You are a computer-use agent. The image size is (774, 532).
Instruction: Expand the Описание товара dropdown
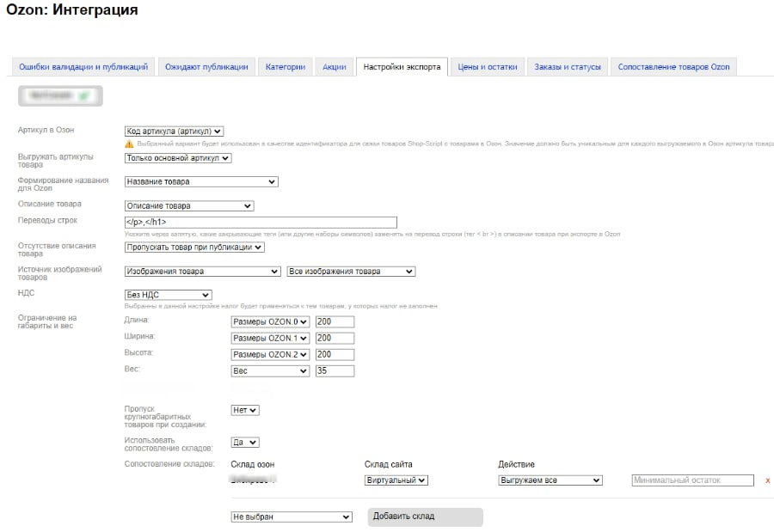[189, 205]
